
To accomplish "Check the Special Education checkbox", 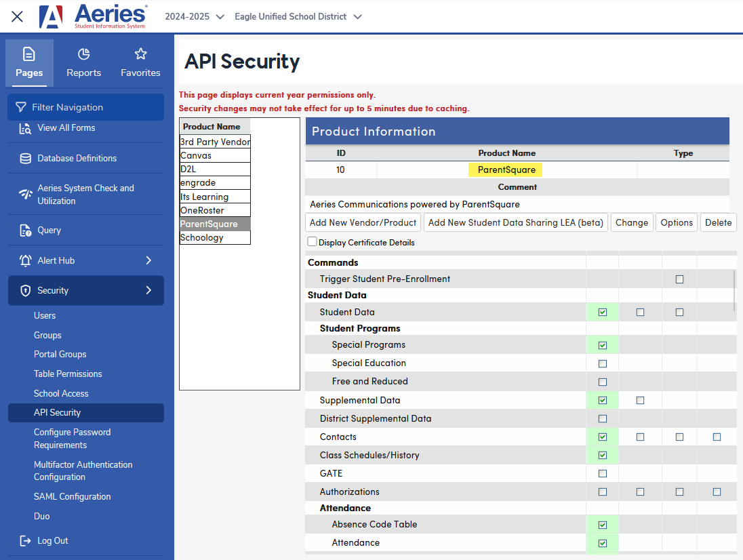I will (x=602, y=363).
